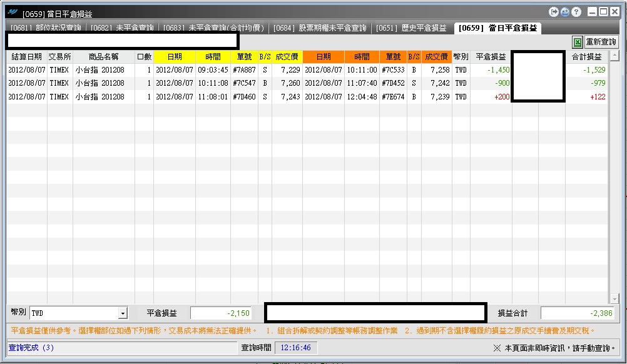Click the yellow 時間 column header
627x364 pixels.
tap(213, 57)
